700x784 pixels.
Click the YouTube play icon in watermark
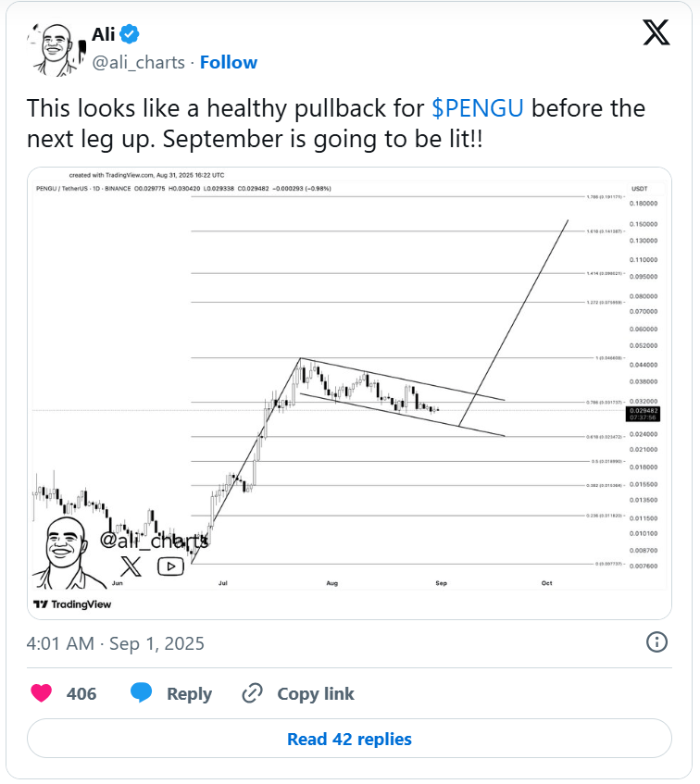pos(171,566)
